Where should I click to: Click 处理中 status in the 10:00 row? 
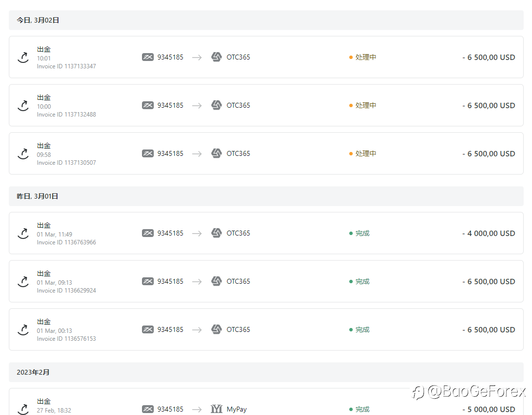pyautogui.click(x=363, y=105)
